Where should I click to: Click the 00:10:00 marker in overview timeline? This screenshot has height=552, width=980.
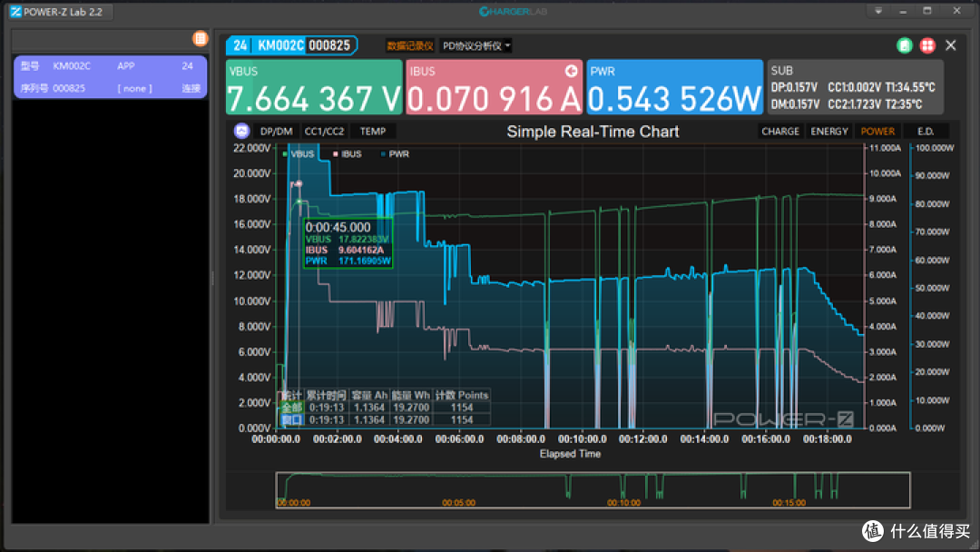(x=623, y=503)
